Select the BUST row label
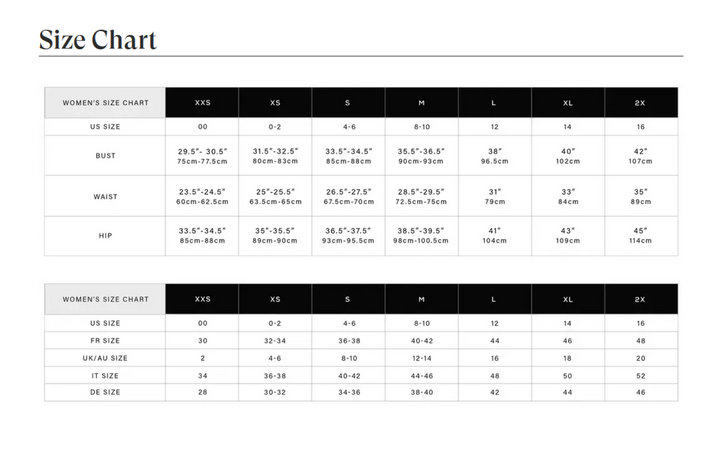Viewport: 720px width, 454px height. click(105, 156)
